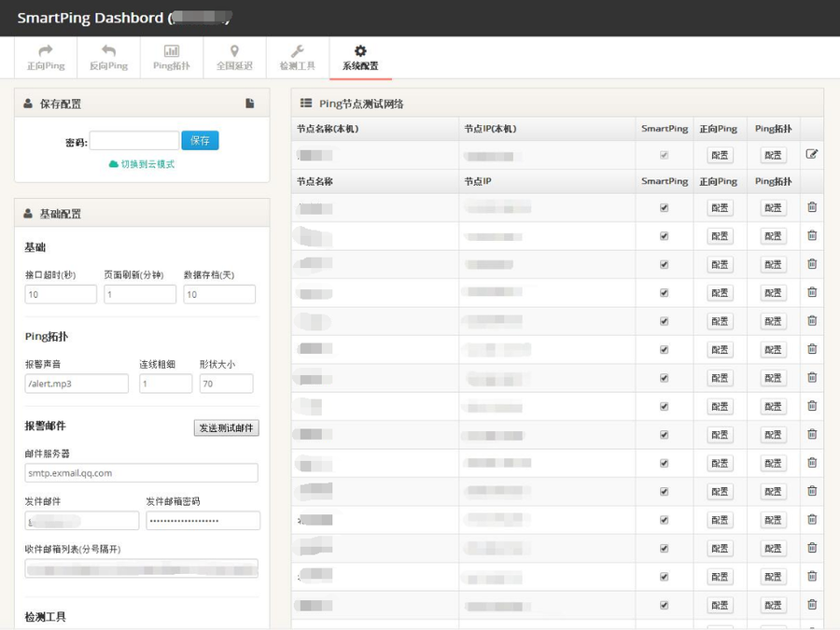Focus the 密码 input field
This screenshot has height=630, width=840.
point(133,140)
